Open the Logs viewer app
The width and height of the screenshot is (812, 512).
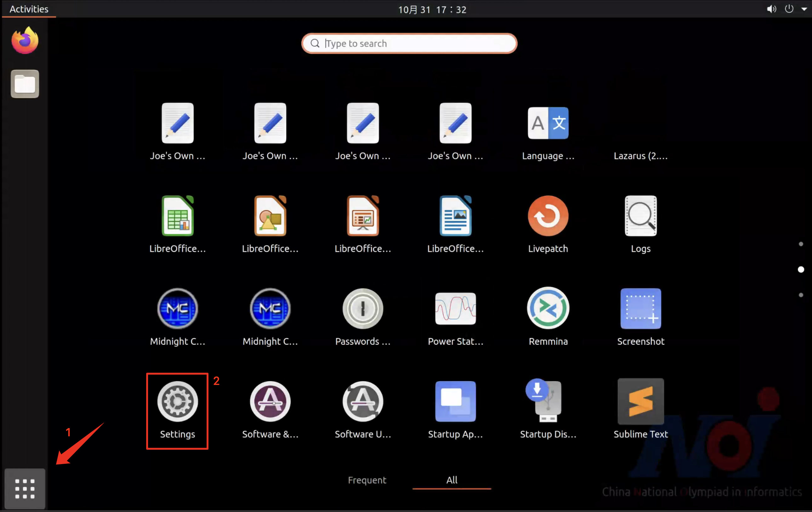click(x=640, y=216)
